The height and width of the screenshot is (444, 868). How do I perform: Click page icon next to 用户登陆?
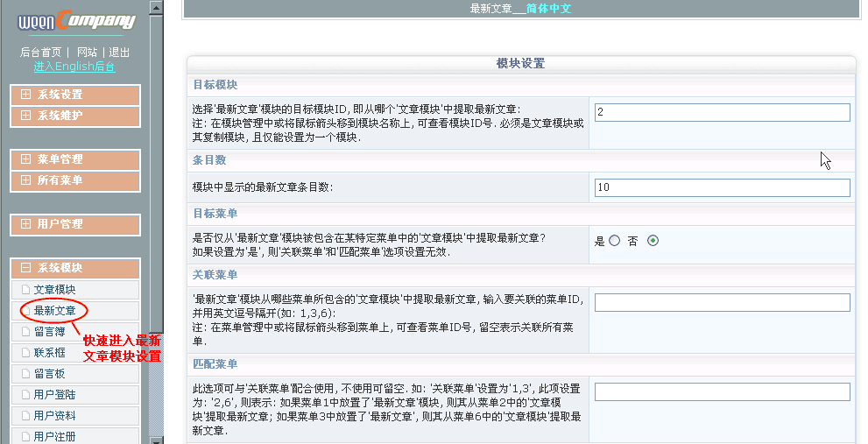pos(25,395)
